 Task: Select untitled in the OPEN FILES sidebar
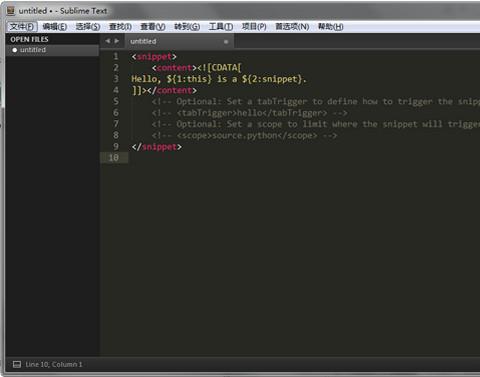pos(52,50)
